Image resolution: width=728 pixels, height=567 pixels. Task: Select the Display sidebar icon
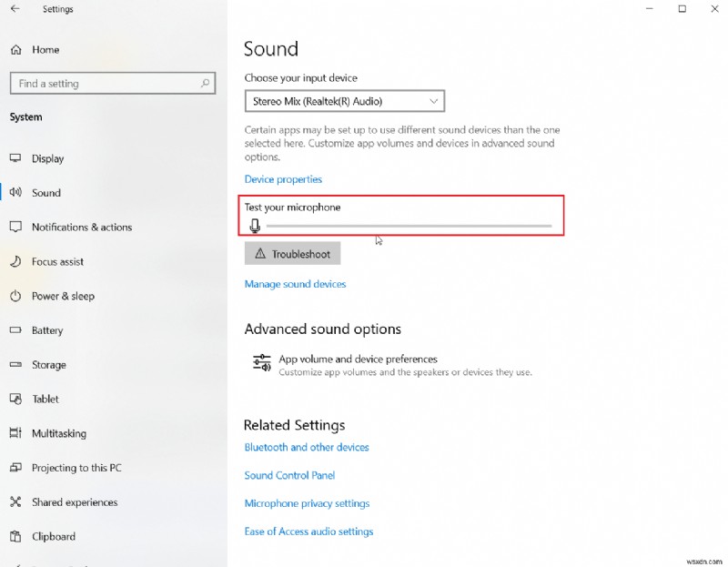point(16,157)
